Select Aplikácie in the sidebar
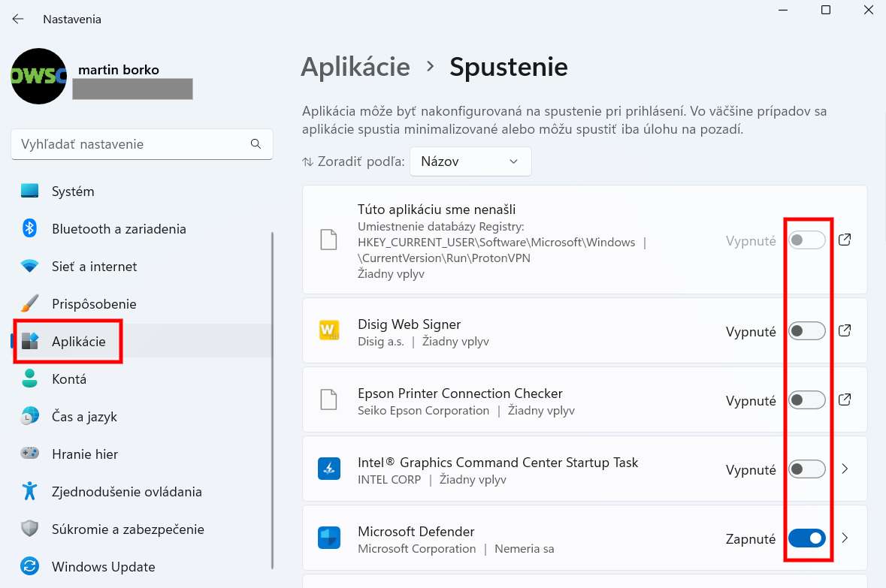The image size is (886, 588). pyautogui.click(x=141, y=341)
